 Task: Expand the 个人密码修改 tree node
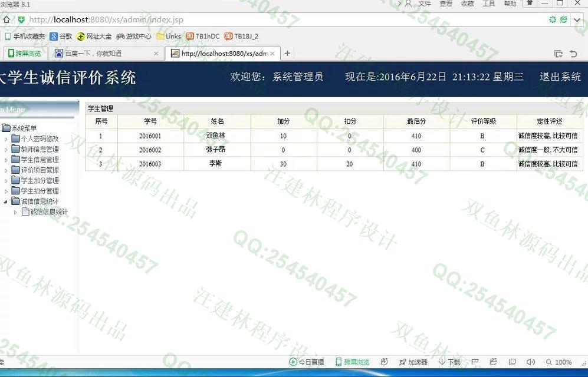[6, 139]
